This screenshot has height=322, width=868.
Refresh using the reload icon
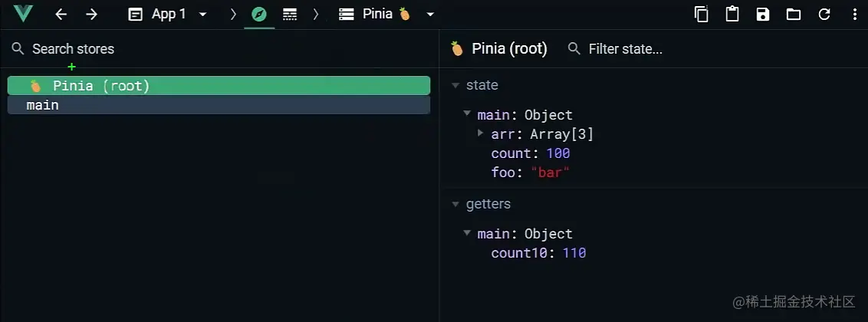coord(824,14)
